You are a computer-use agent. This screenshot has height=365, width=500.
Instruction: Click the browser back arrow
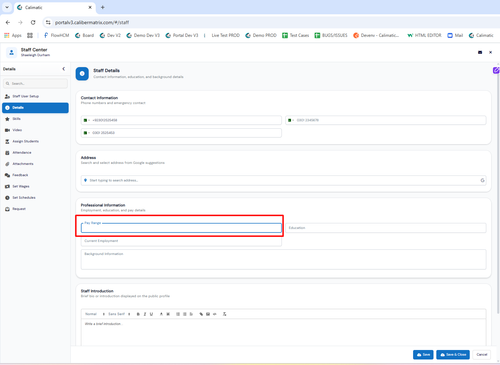8,22
